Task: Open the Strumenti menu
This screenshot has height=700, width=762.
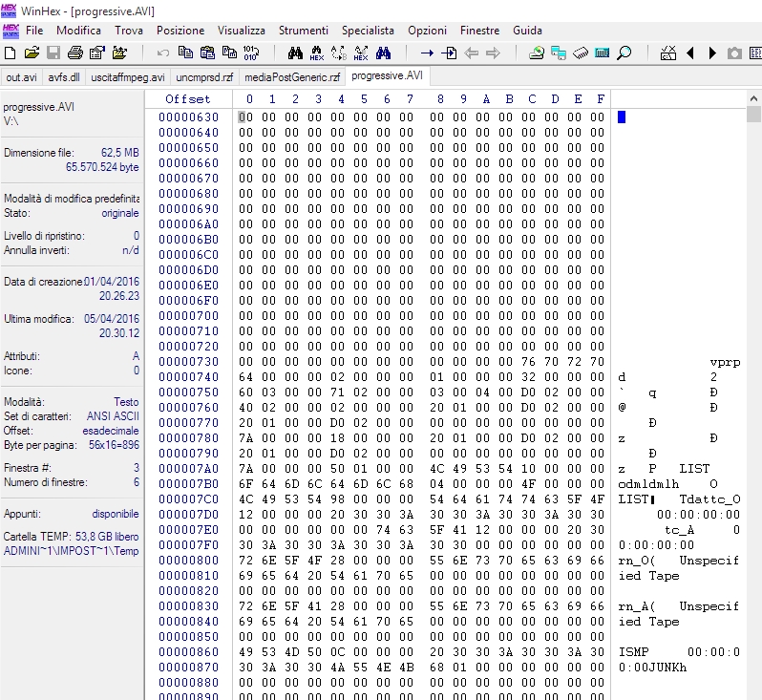Action: pos(304,31)
